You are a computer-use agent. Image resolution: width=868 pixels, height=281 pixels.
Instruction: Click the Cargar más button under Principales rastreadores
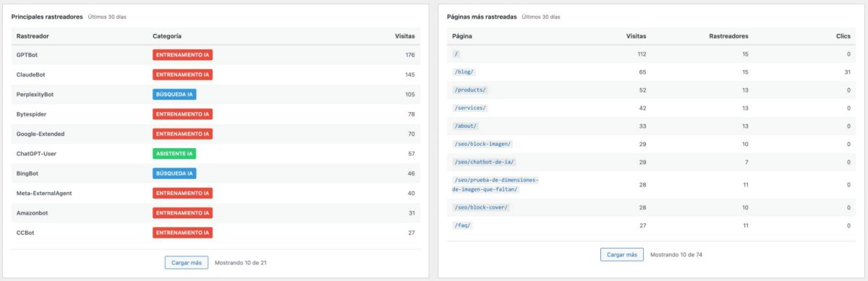pos(187,262)
